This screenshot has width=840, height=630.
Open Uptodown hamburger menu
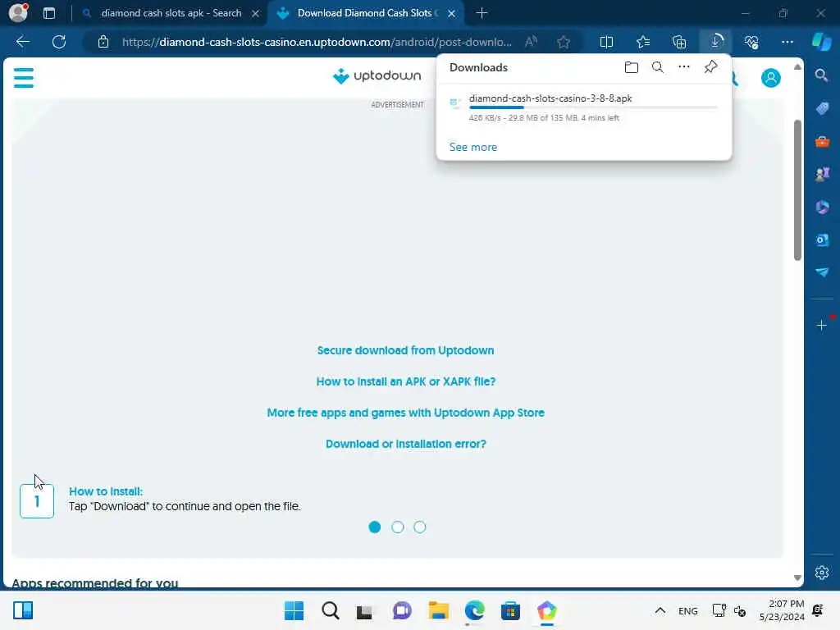24,78
